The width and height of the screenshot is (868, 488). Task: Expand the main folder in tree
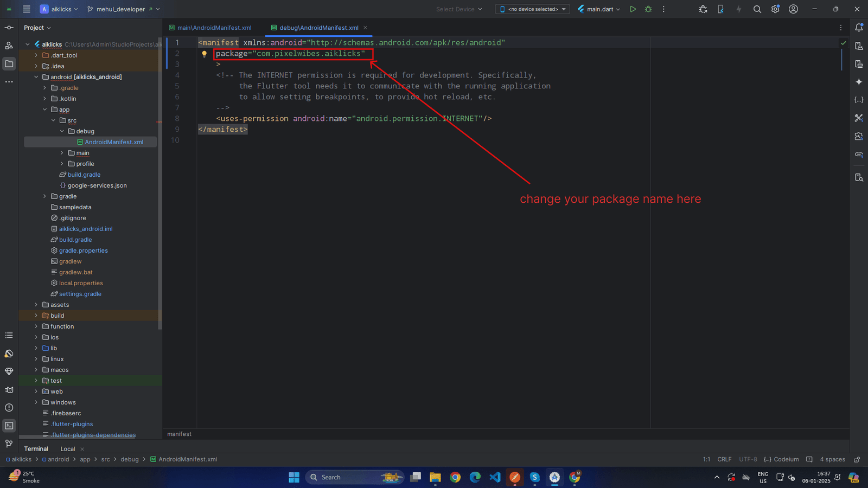[x=62, y=153]
